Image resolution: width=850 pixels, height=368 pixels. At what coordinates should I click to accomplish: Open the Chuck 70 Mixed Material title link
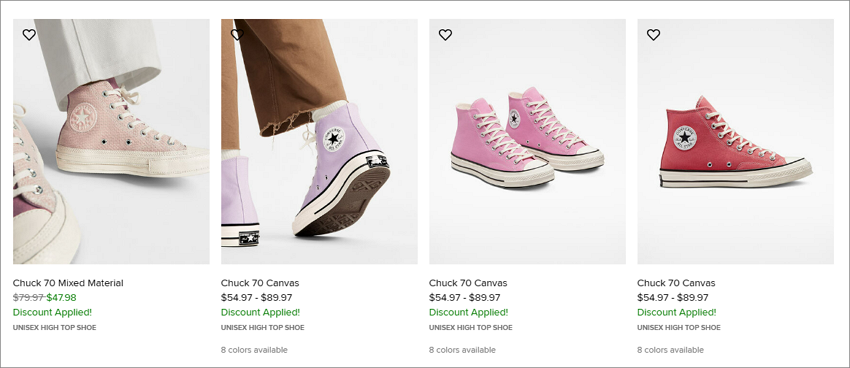tap(68, 283)
